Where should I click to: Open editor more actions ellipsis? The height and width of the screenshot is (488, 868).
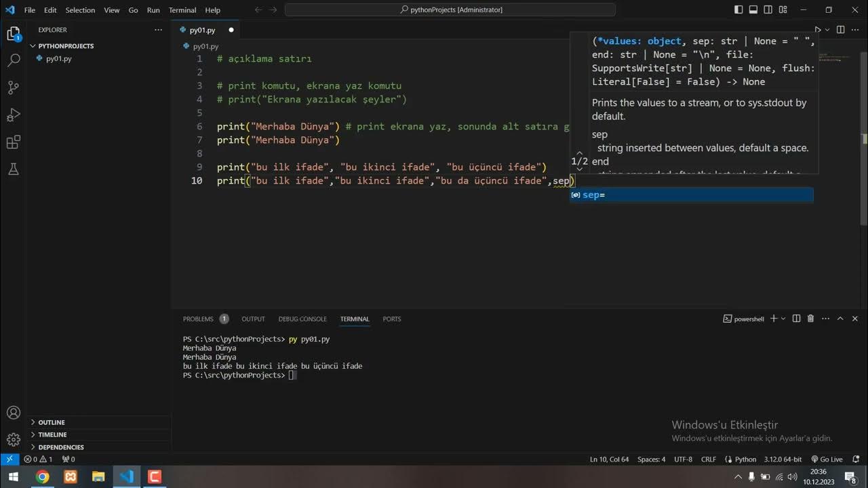pyautogui.click(x=856, y=30)
